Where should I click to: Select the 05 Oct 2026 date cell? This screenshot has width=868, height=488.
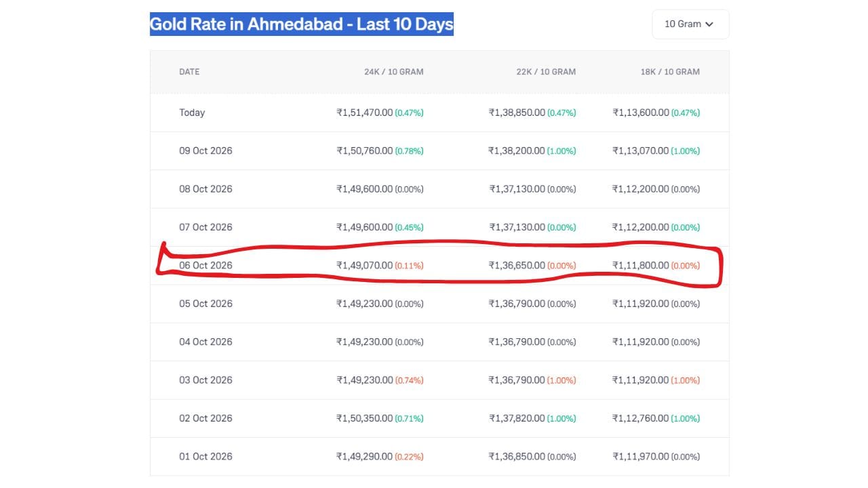(x=205, y=304)
